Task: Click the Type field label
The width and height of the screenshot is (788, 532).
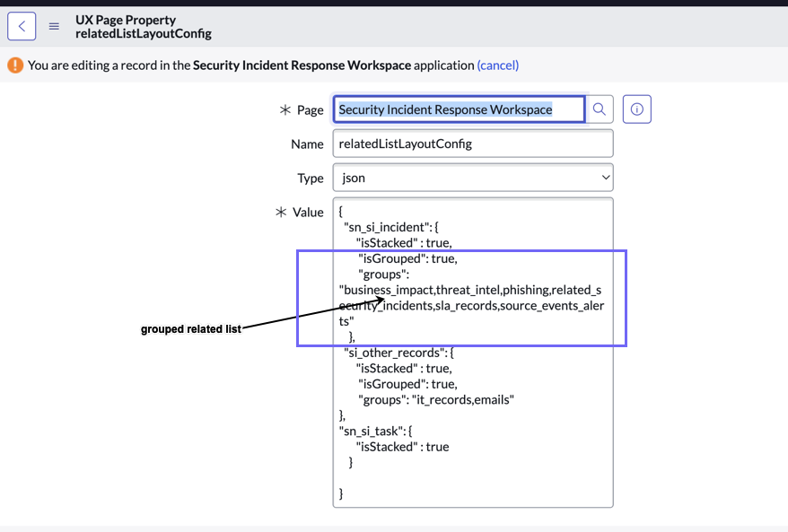Action: (x=310, y=179)
